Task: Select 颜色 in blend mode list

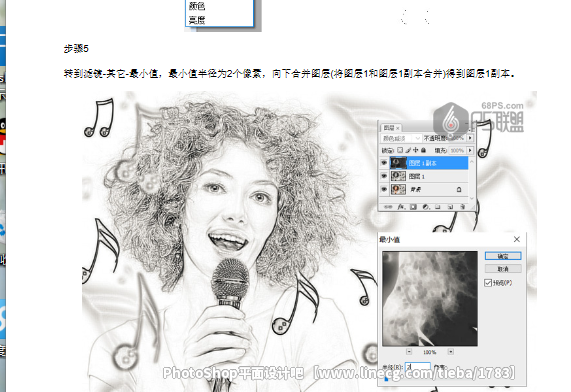Action: coord(197,6)
